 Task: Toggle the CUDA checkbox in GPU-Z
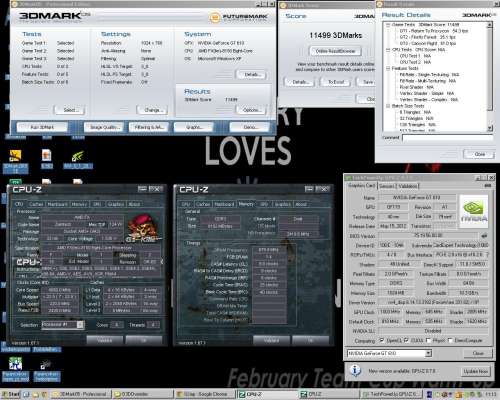click(x=406, y=340)
